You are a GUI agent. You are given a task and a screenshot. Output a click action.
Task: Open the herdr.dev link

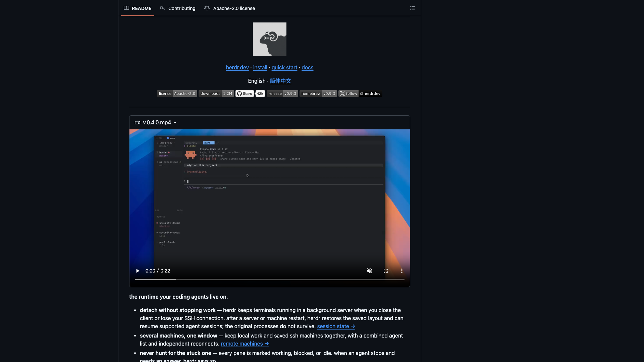237,68
